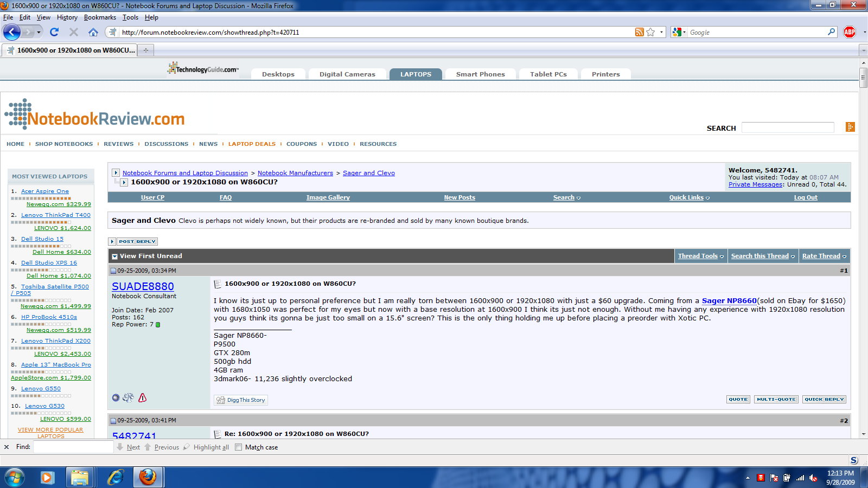Open the Quick Links dropdown

pyautogui.click(x=690, y=197)
